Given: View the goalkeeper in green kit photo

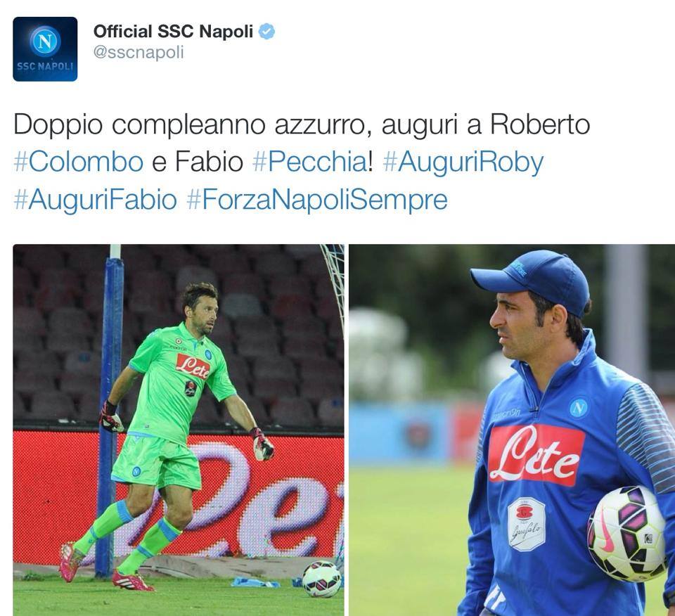Looking at the screenshot, I should point(179,430).
